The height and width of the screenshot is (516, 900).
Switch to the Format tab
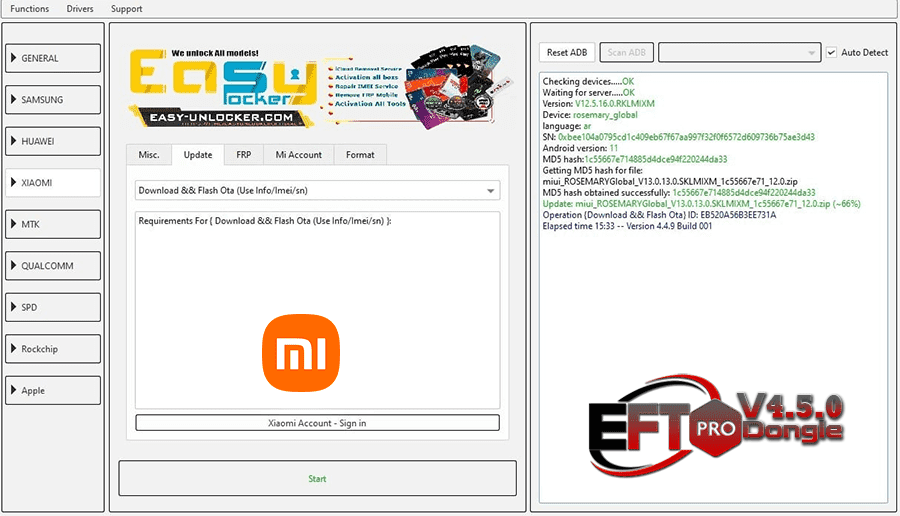coord(360,155)
